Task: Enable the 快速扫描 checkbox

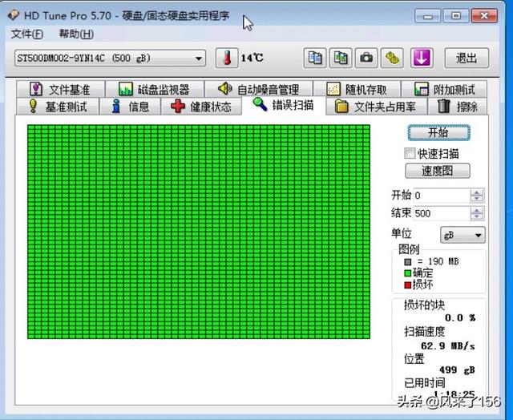Action: click(x=410, y=153)
